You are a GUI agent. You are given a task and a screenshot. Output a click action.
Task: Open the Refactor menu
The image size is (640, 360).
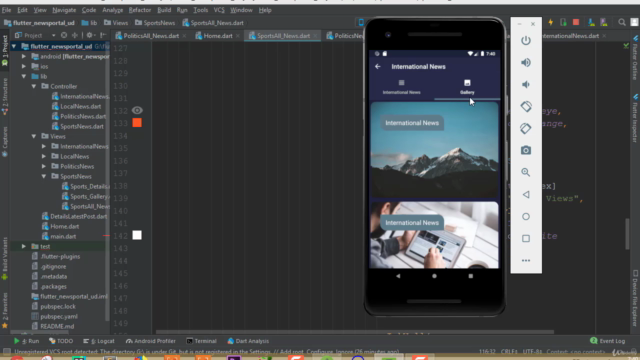click(140, 10)
